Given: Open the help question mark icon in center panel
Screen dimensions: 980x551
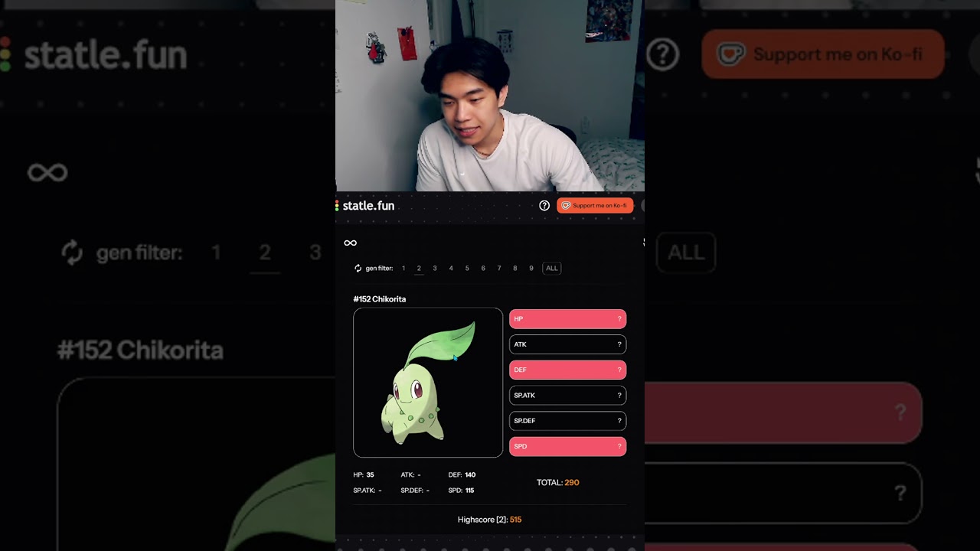Looking at the screenshot, I should 544,206.
